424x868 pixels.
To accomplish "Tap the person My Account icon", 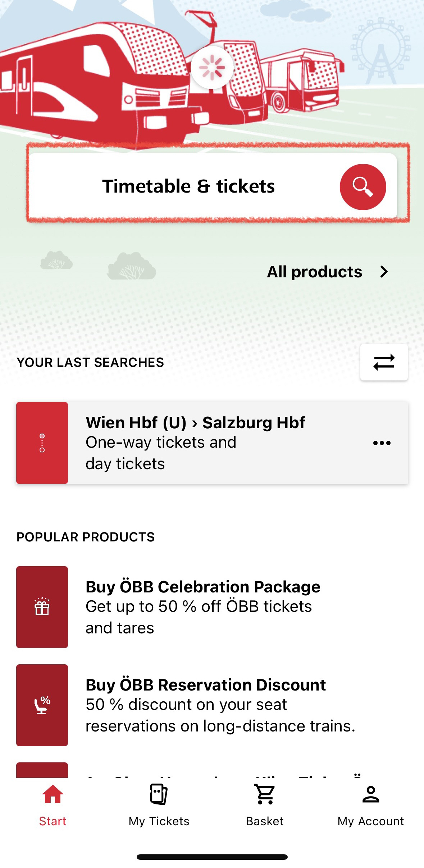I will pyautogui.click(x=371, y=794).
